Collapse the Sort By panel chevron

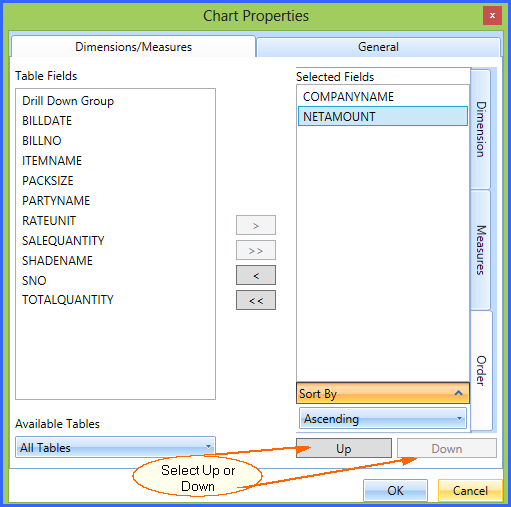[x=458, y=393]
